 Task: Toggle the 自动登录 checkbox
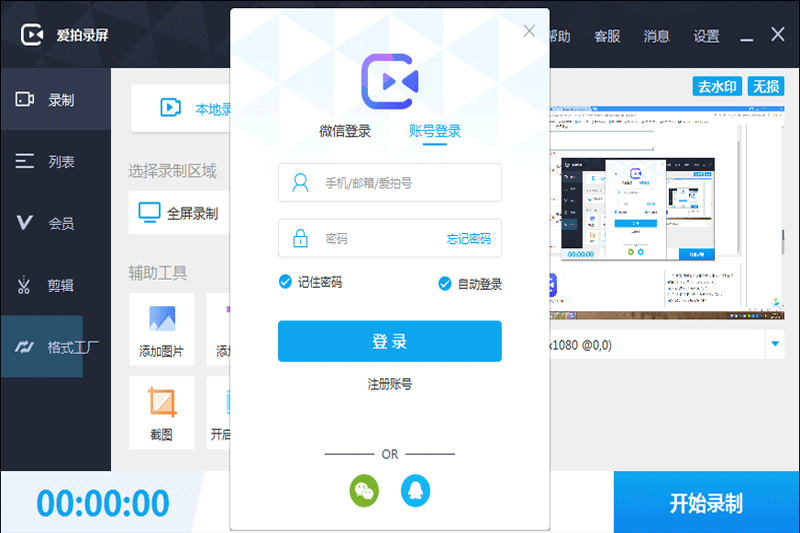pyautogui.click(x=445, y=284)
